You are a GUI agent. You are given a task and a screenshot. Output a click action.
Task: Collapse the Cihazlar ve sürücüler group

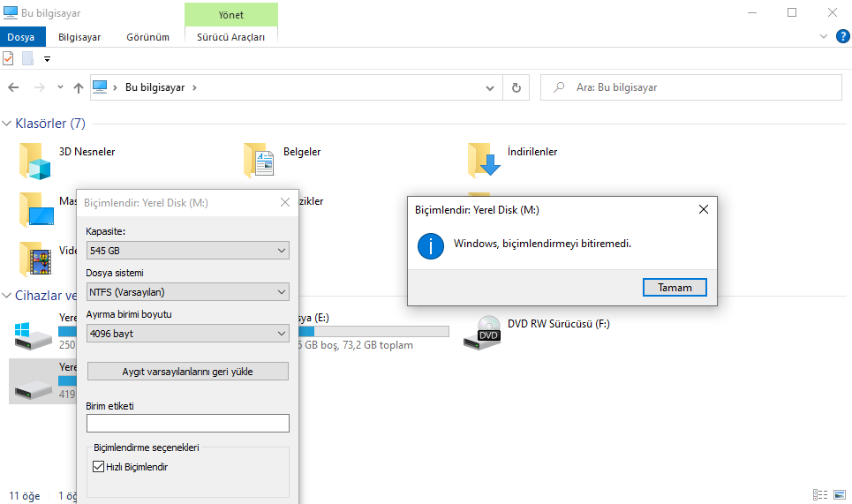6,296
